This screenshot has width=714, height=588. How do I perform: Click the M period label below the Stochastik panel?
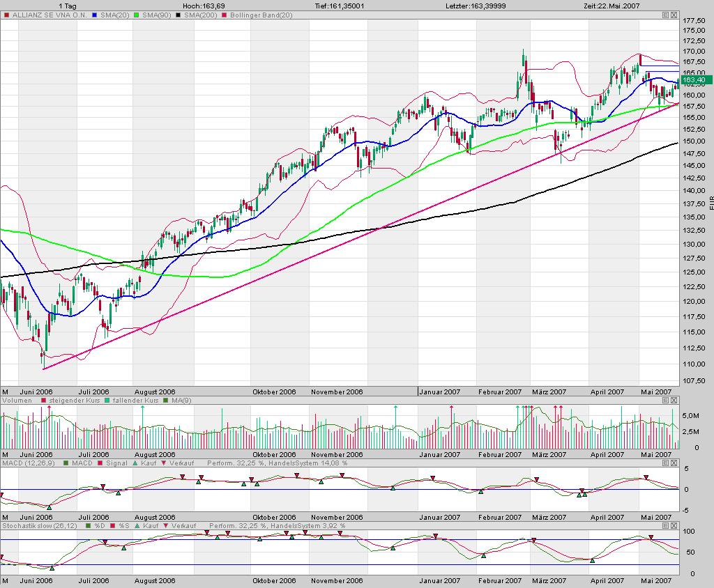pyautogui.click(x=6, y=580)
